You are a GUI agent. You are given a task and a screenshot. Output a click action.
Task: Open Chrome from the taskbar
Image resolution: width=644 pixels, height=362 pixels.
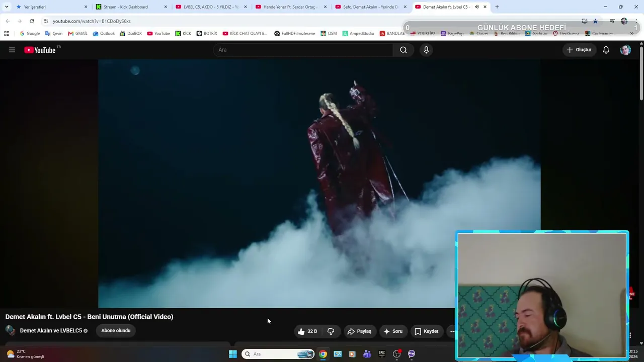click(x=323, y=354)
